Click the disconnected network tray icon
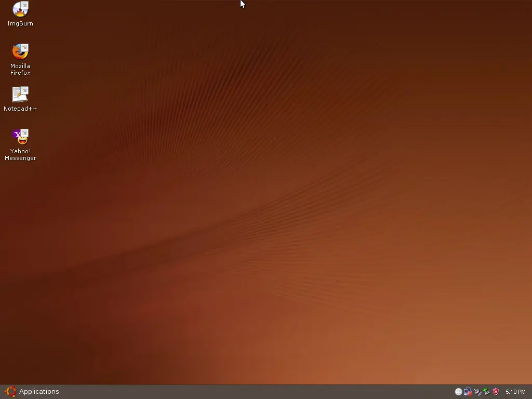532x399 pixels. coord(468,392)
